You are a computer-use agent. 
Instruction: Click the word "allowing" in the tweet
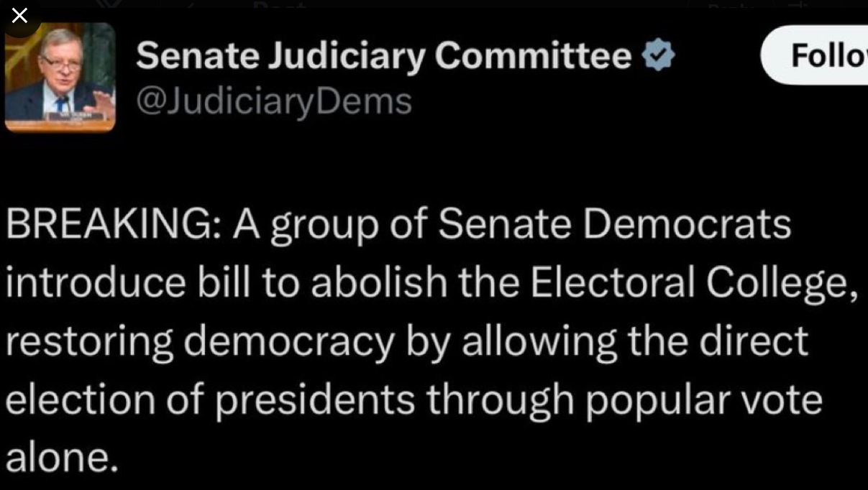(539, 341)
